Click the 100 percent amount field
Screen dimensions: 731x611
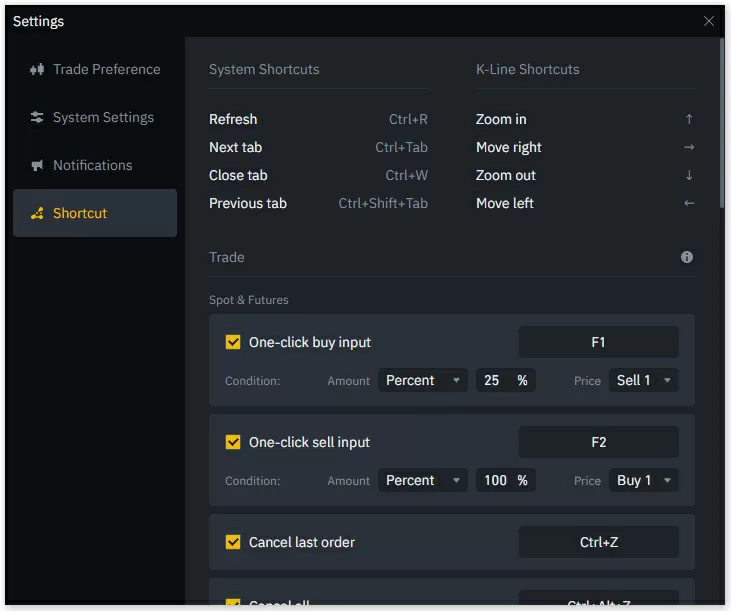coord(505,480)
